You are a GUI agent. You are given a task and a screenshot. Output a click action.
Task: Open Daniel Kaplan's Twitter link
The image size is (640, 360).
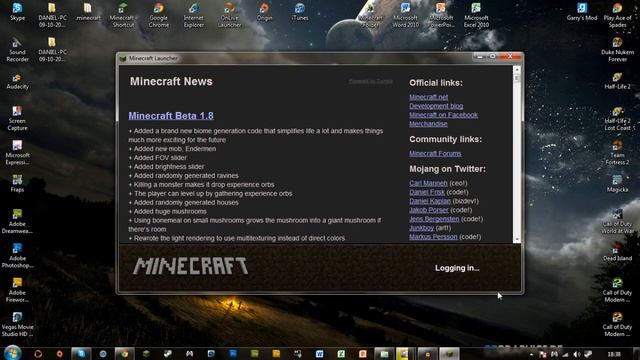coord(430,201)
